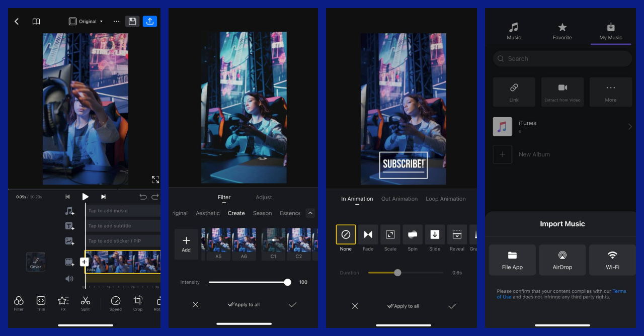Tap the blue export button
The width and height of the screenshot is (644, 336).
(x=150, y=21)
